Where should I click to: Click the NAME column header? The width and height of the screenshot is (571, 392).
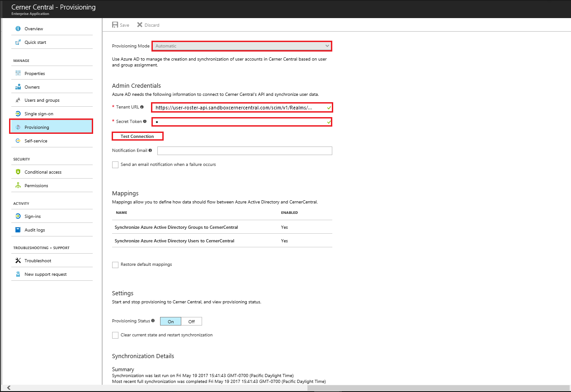pos(121,213)
